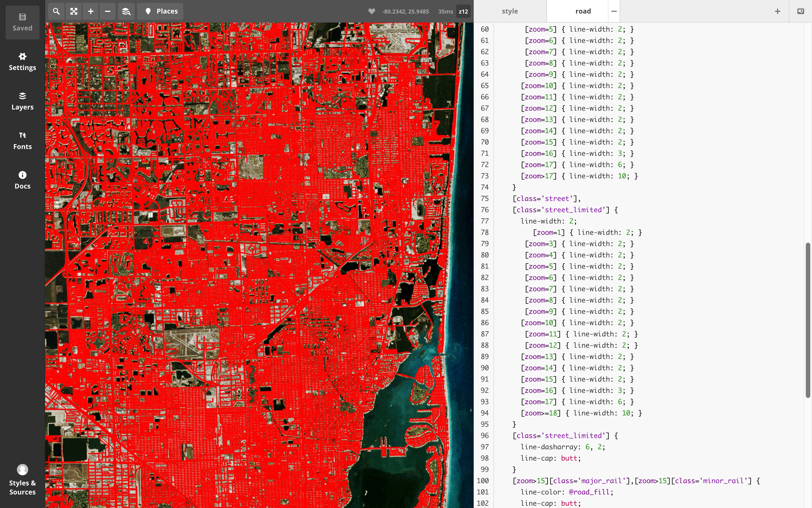The width and height of the screenshot is (812, 508).
Task: Click line 98 line-cap: butt
Action: coord(551,458)
